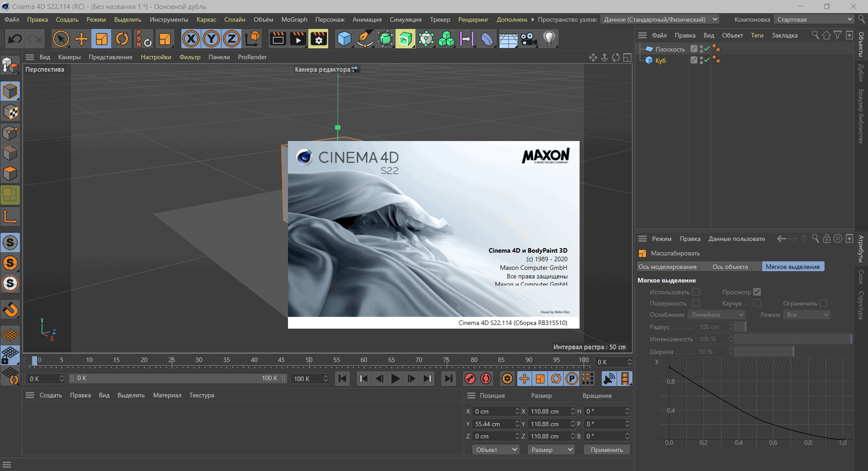Toggle X axis lock
The image size is (868, 471).
[x=191, y=39]
